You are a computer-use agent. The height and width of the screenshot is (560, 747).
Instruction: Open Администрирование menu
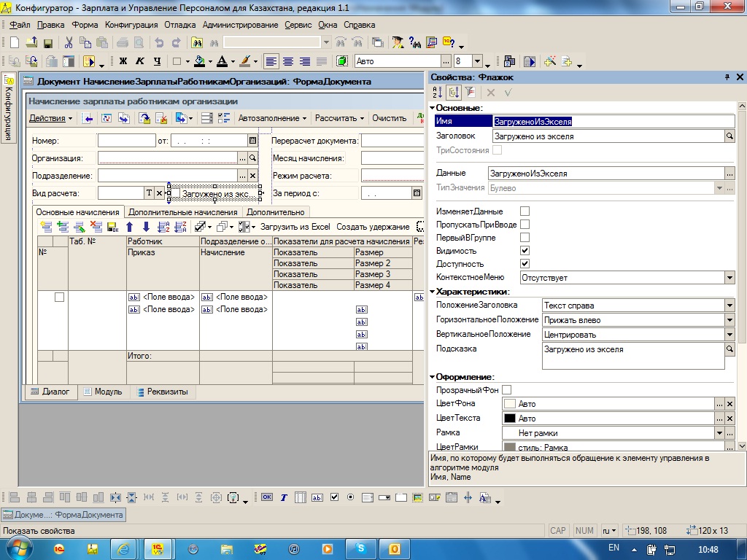tap(240, 25)
